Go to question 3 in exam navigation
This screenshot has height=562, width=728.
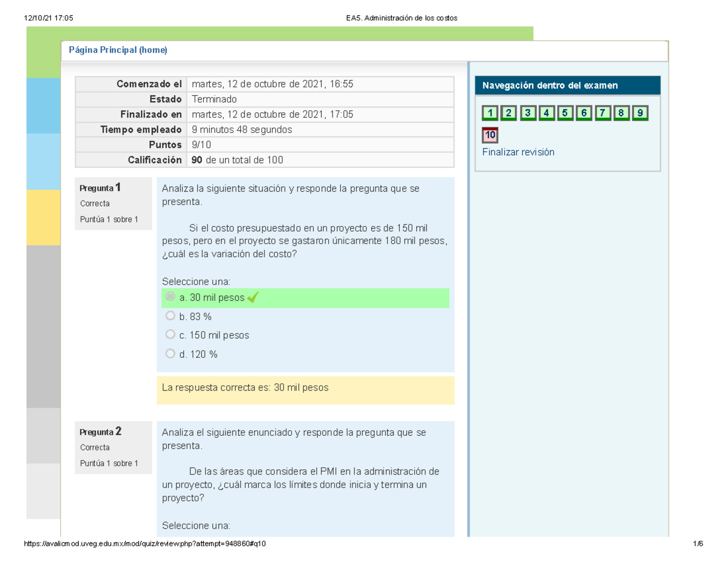pos(527,113)
